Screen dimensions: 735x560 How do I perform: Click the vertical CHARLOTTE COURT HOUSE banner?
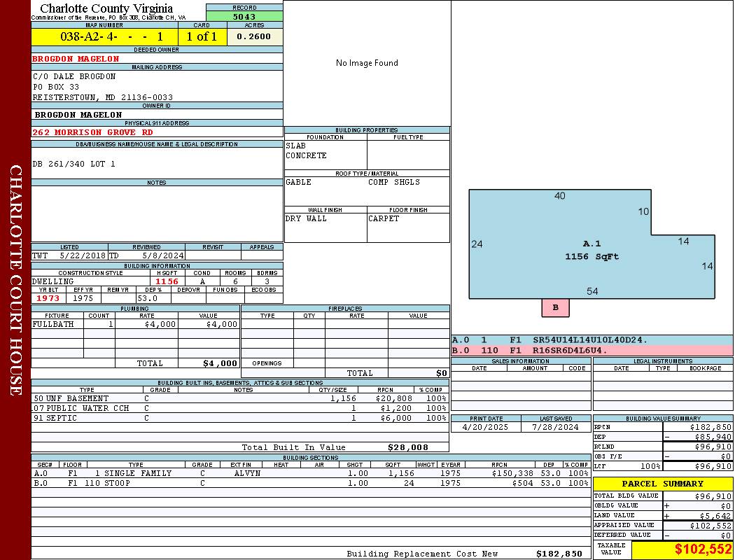click(15, 280)
